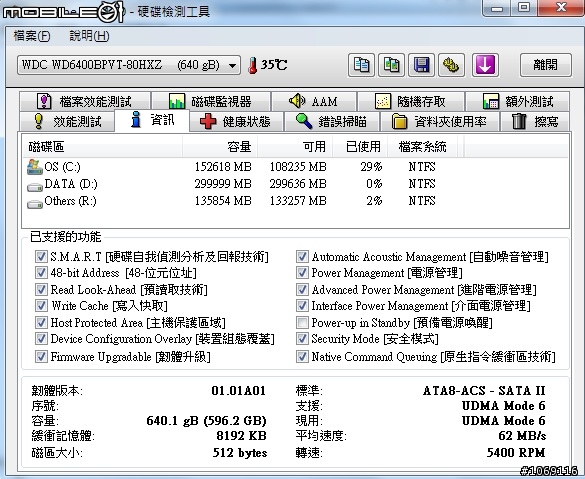Toggle the Host Protected Area checkbox
585x479 pixels.
pyautogui.click(x=41, y=322)
